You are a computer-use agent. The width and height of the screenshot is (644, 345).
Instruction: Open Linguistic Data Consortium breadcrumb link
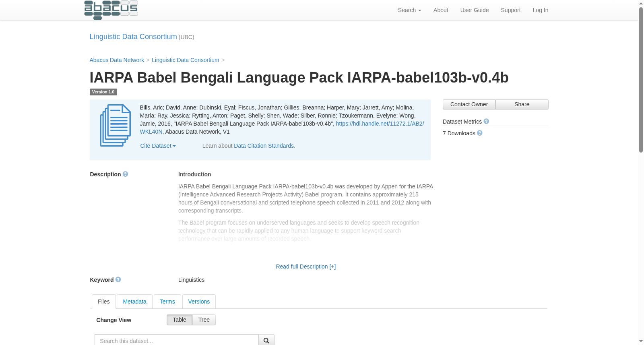[x=186, y=60]
